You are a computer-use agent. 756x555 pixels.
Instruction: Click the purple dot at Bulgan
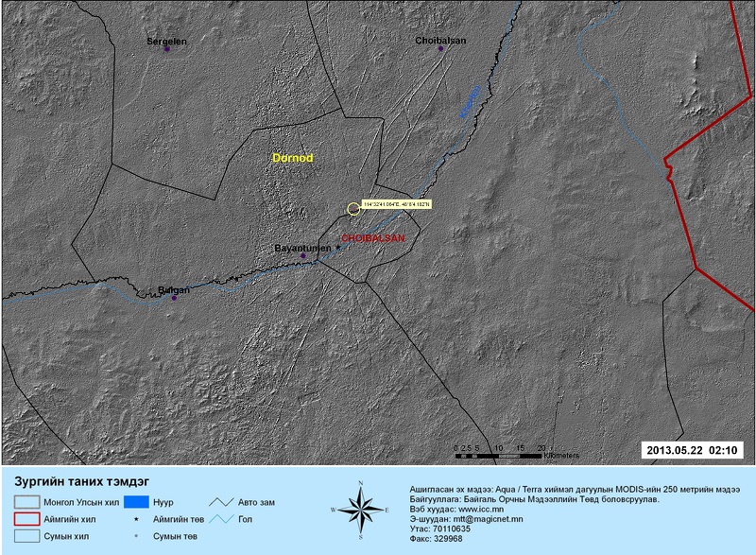tap(174, 298)
